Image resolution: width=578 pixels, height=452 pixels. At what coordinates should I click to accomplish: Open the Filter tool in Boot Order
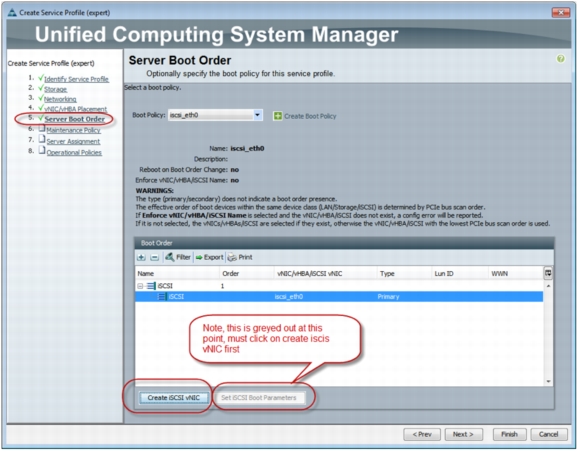(178, 257)
